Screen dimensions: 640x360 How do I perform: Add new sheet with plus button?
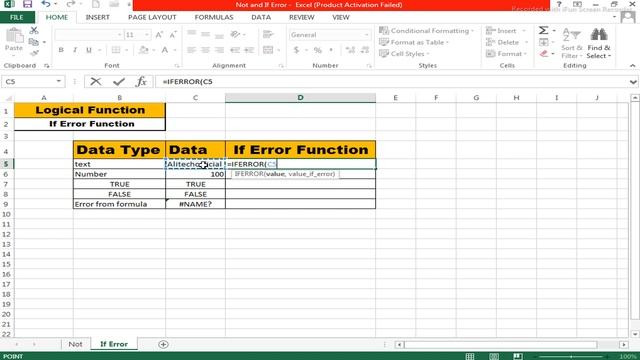(x=163, y=344)
